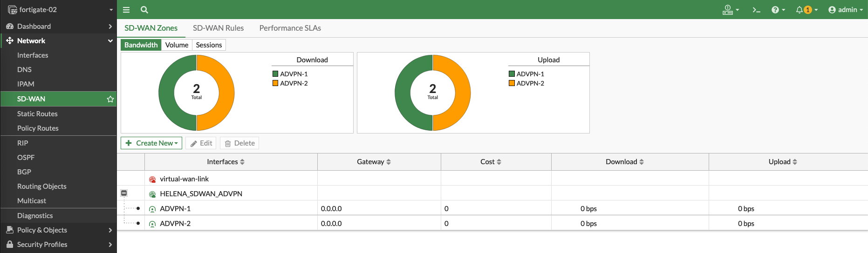Screen dimensions: 868x253
Task: Open the Create New dropdown
Action: (x=151, y=143)
